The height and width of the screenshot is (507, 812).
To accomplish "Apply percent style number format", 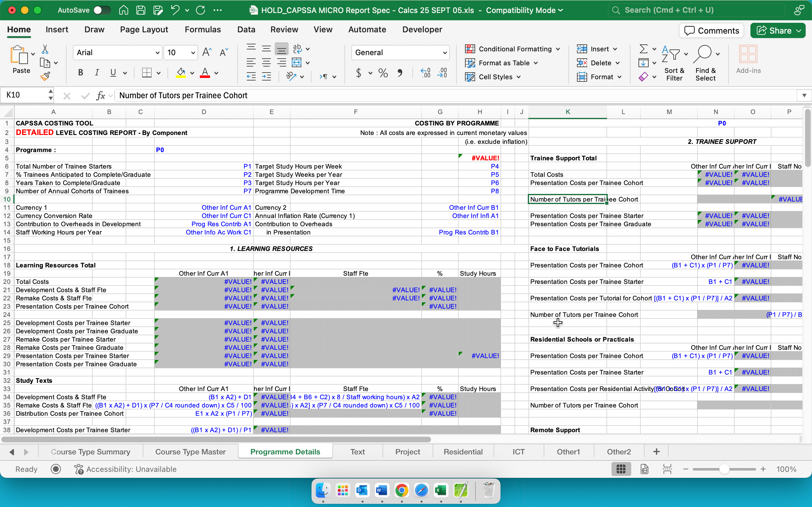I will click(x=383, y=73).
